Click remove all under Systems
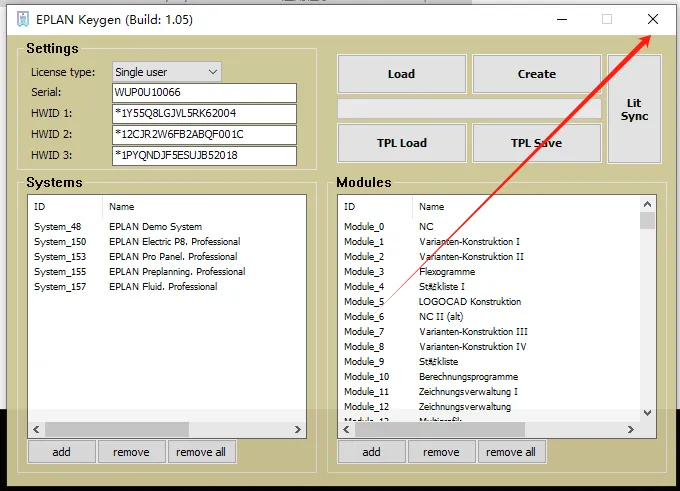This screenshot has height=491, width=680. click(x=201, y=452)
